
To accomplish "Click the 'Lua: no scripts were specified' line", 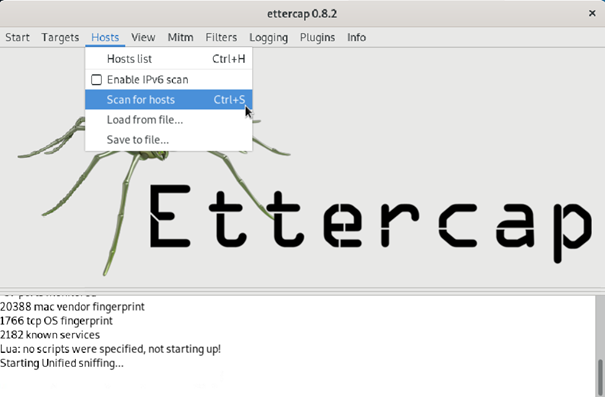I will pyautogui.click(x=110, y=349).
